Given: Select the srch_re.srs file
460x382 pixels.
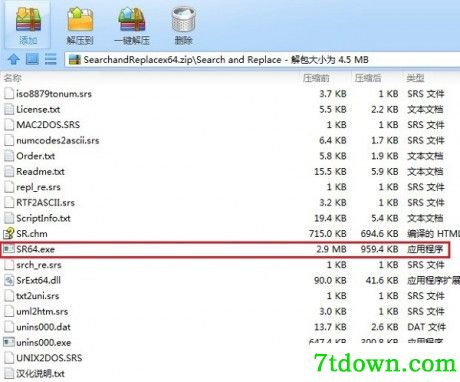Looking at the screenshot, I should click(39, 265).
